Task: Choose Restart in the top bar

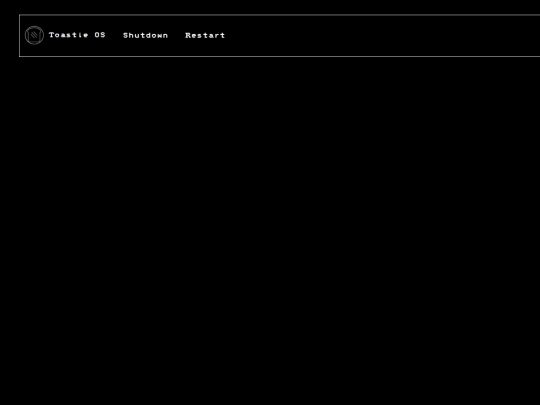Action: point(205,35)
